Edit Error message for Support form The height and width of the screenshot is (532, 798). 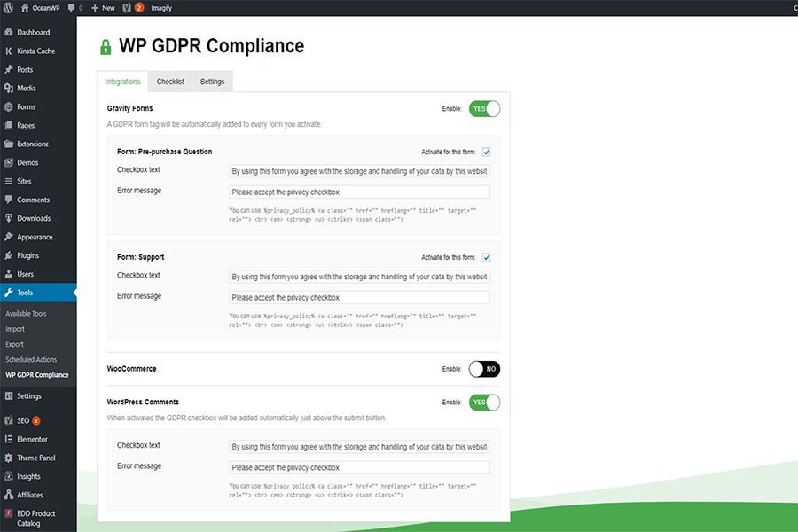coord(359,297)
